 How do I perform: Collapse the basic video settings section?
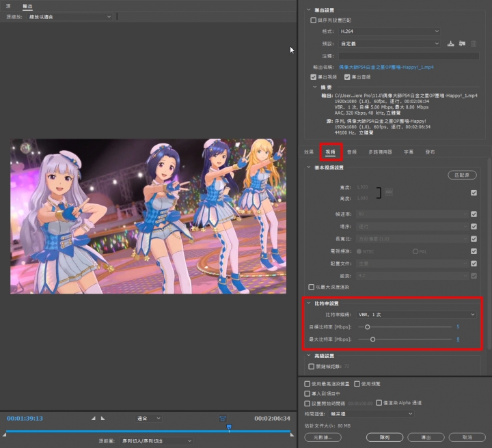click(x=308, y=167)
